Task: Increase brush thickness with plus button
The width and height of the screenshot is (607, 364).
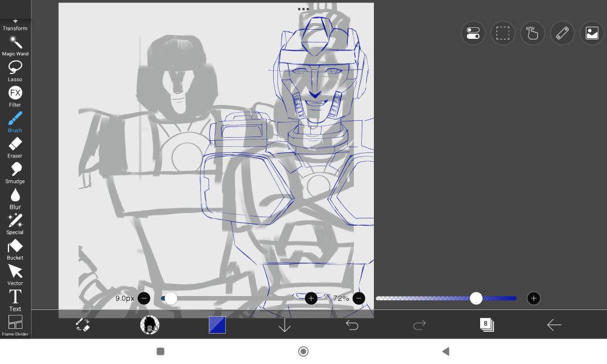Action: [x=311, y=298]
